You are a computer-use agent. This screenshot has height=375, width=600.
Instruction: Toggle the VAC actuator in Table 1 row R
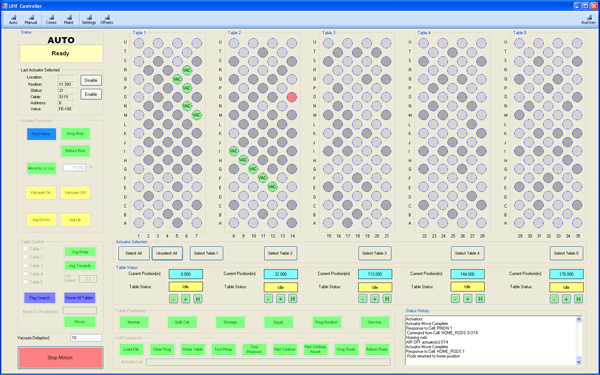point(187,70)
